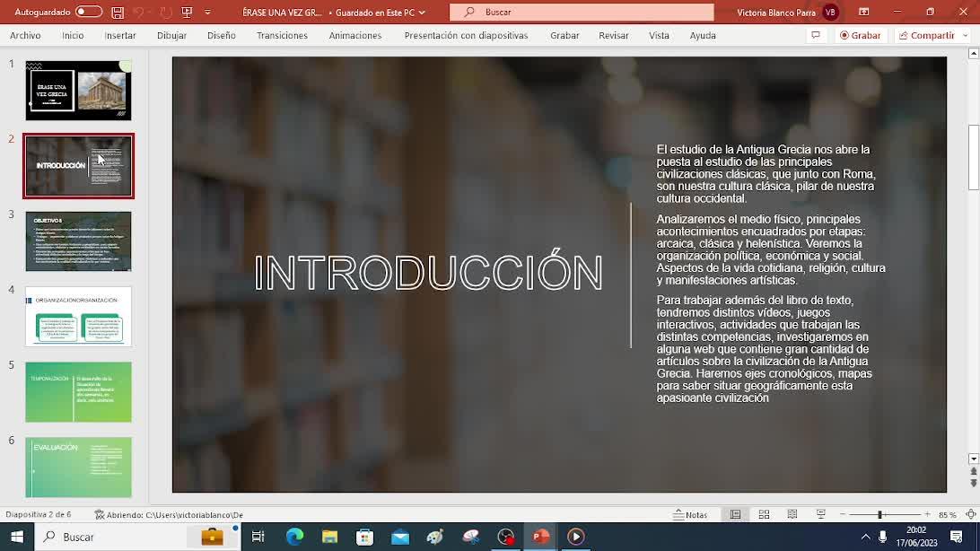Switch to Normal view icon
Image resolution: width=980 pixels, height=551 pixels.
(736, 515)
